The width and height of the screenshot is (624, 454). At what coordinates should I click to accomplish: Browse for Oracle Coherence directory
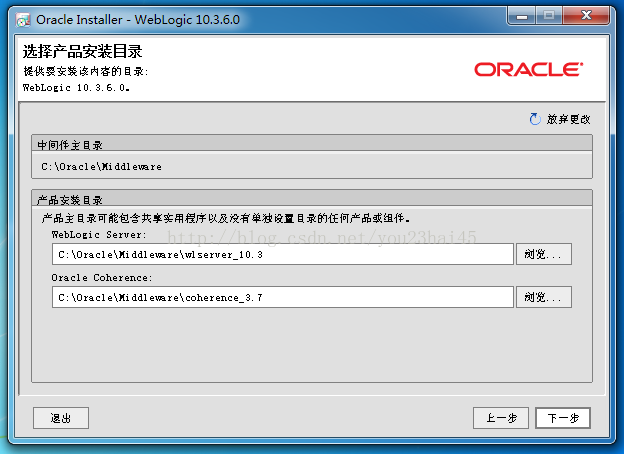(x=544, y=297)
